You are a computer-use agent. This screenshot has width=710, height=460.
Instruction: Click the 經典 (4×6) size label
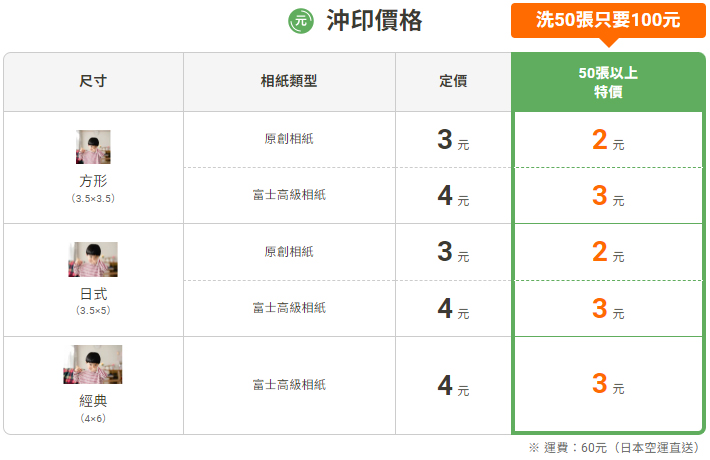[93, 408]
